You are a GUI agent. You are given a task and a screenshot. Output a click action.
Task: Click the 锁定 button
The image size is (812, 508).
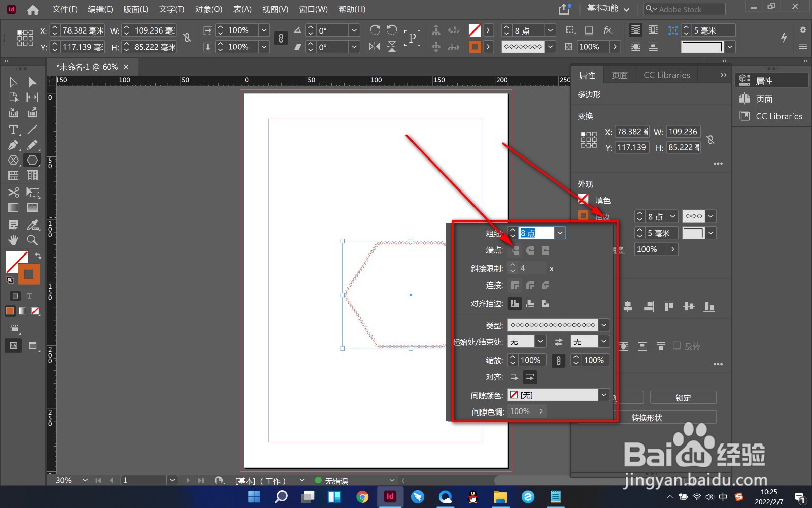pyautogui.click(x=683, y=398)
